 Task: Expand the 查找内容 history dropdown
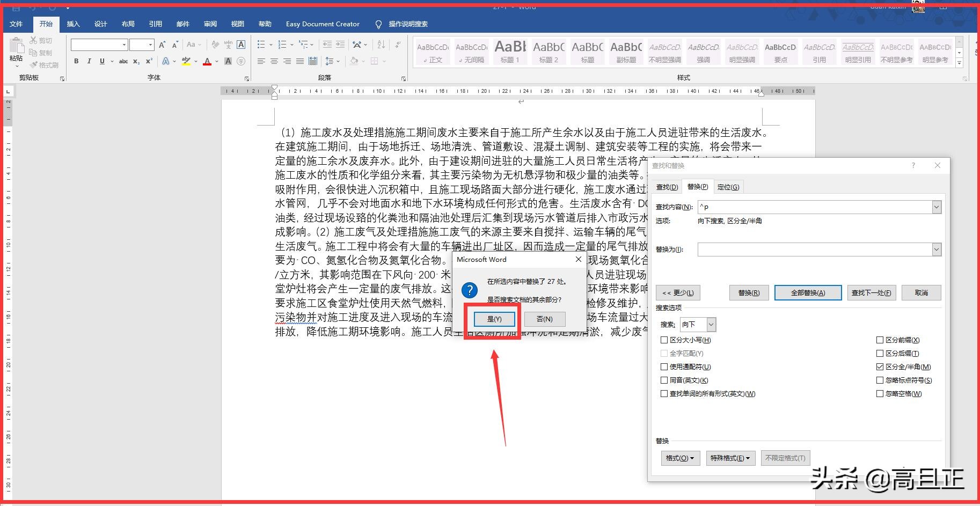[937, 207]
